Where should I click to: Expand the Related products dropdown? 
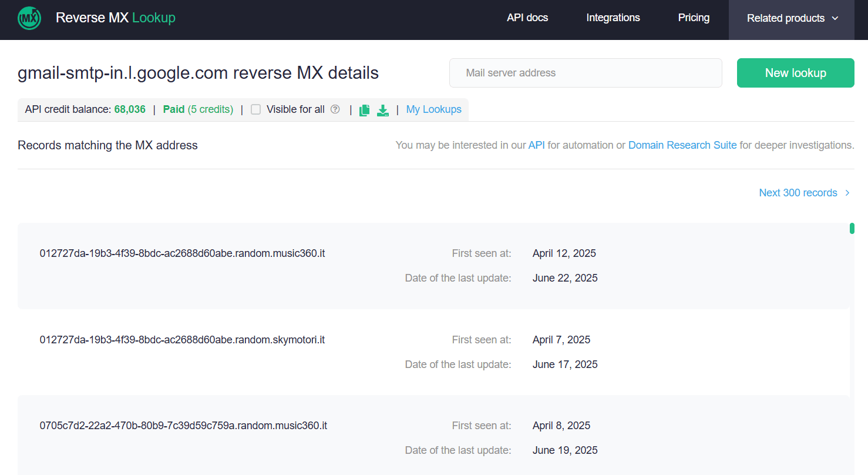[792, 18]
